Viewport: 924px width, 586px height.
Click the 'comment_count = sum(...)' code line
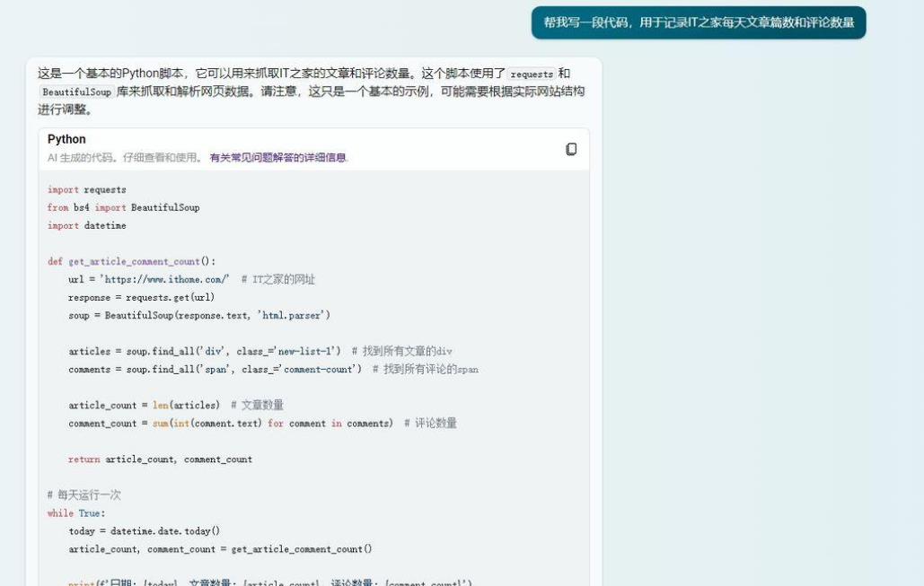[x=231, y=423]
